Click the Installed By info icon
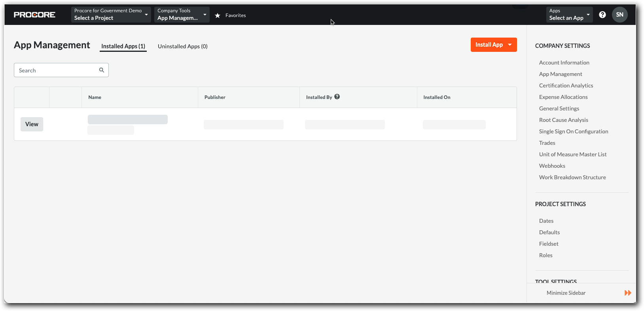Image resolution: width=644 pixels, height=311 pixels. pyautogui.click(x=337, y=97)
